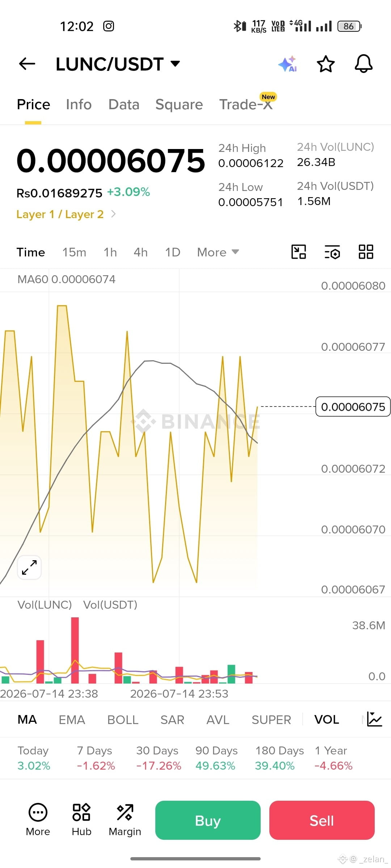Select the 15m chart interval
The height and width of the screenshot is (868, 391).
click(74, 252)
